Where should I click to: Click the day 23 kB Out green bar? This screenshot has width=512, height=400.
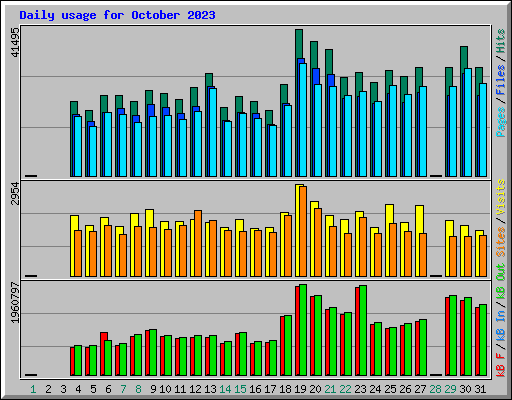click(x=363, y=330)
